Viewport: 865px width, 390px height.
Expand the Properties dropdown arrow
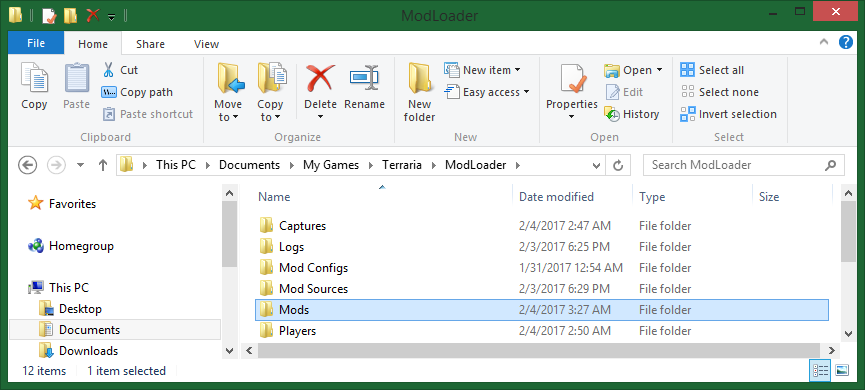pyautogui.click(x=572, y=117)
